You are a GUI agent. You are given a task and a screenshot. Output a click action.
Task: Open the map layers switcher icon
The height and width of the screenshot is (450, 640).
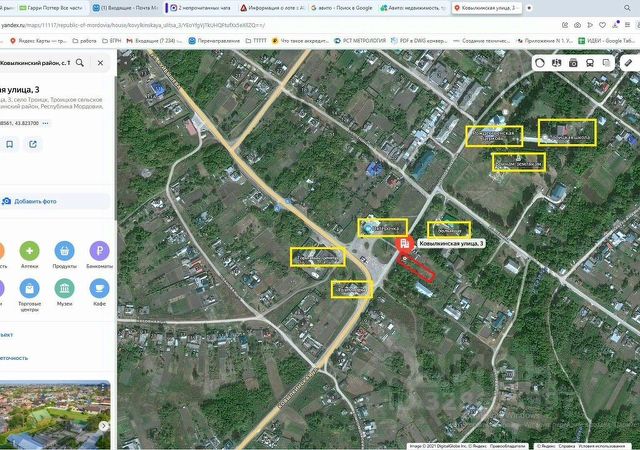(x=607, y=62)
